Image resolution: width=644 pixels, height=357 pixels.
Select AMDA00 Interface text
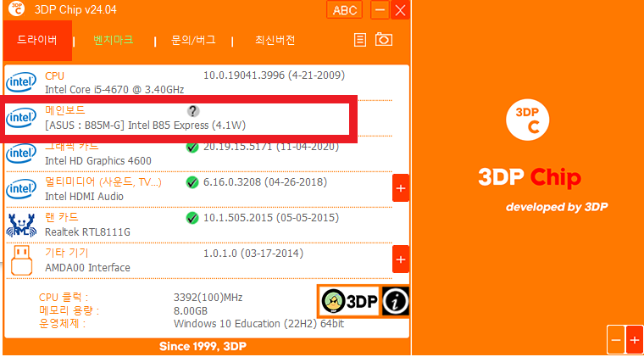tap(87, 267)
